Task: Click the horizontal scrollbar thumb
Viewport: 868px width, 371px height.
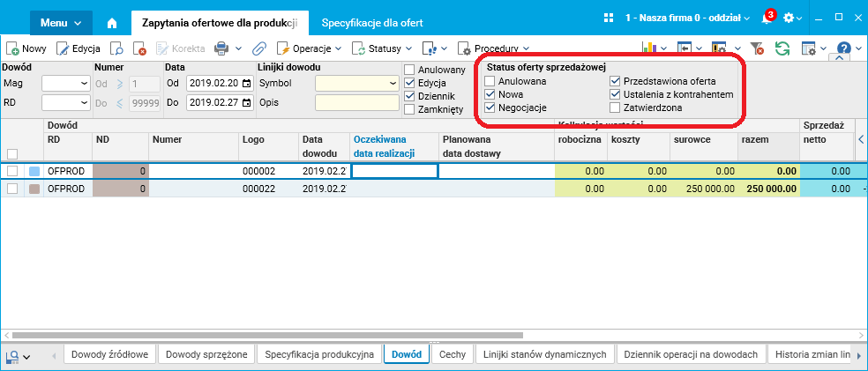Action: (x=267, y=335)
